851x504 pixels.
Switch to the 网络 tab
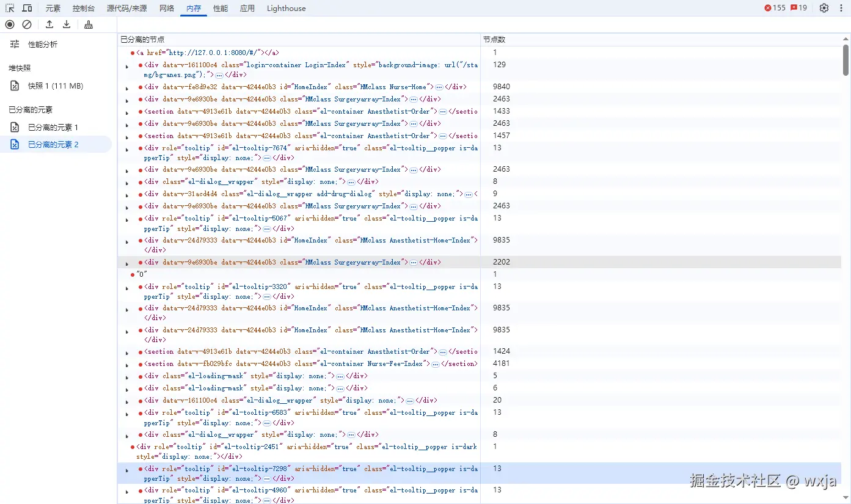pos(167,9)
